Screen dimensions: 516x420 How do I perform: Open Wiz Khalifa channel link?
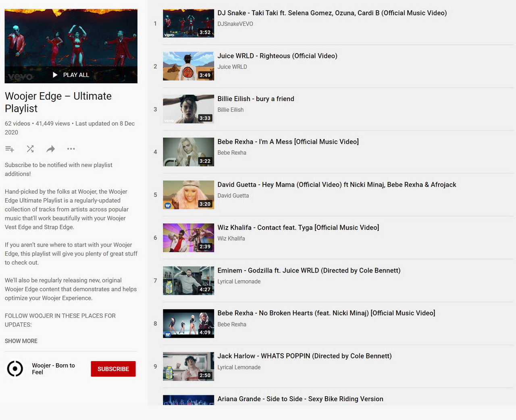231,238
